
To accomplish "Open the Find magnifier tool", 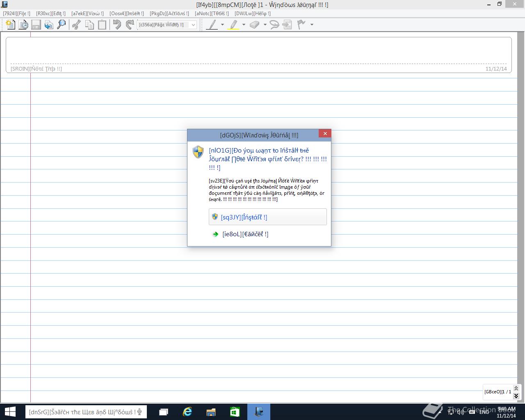I will pos(62,24).
